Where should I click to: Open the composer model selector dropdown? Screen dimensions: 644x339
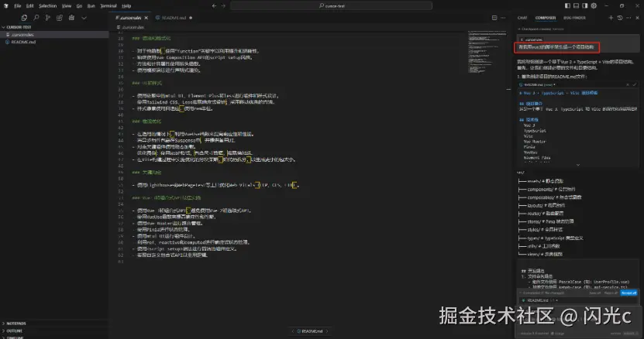[x=534, y=334]
